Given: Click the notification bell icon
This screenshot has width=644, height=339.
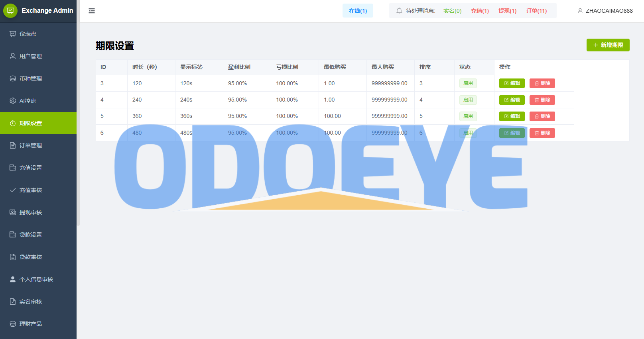Looking at the screenshot, I should pos(399,11).
